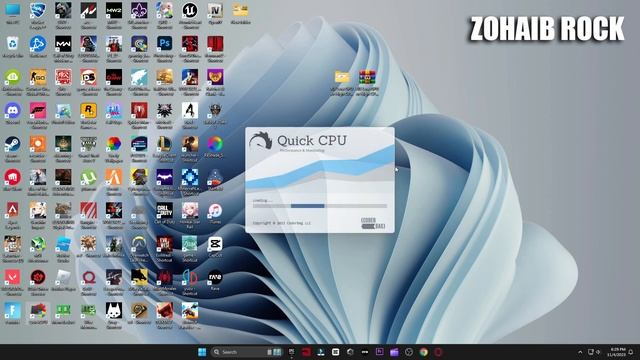The width and height of the screenshot is (640, 360).
Task: Open The Witcher wolf-head shortcut
Action: tap(164, 111)
